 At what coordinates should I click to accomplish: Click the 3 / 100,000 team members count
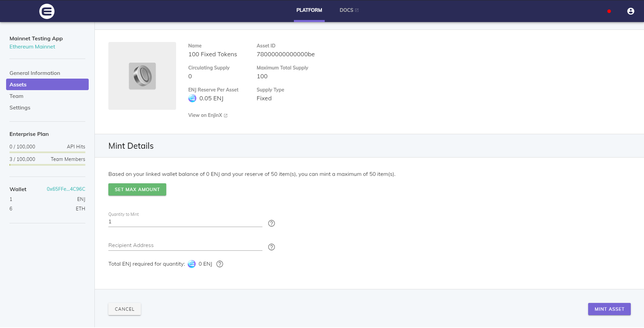(x=22, y=159)
